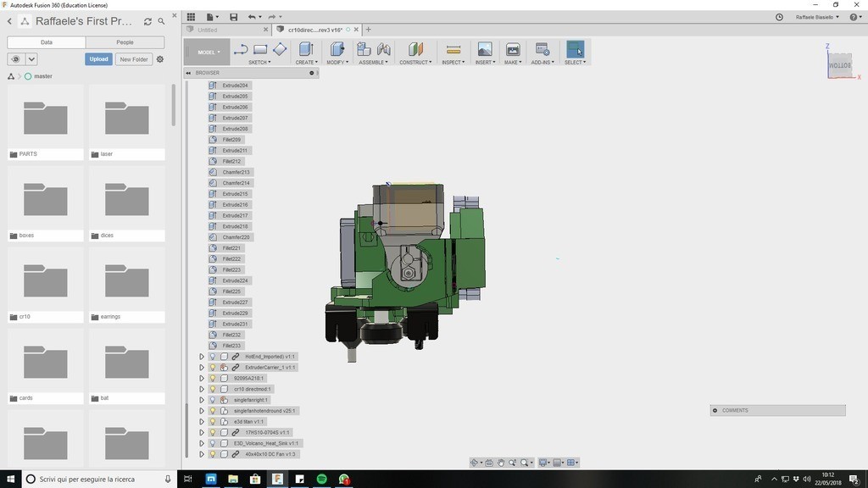The image size is (868, 488).
Task: Select the sketch Line tool
Action: point(240,50)
